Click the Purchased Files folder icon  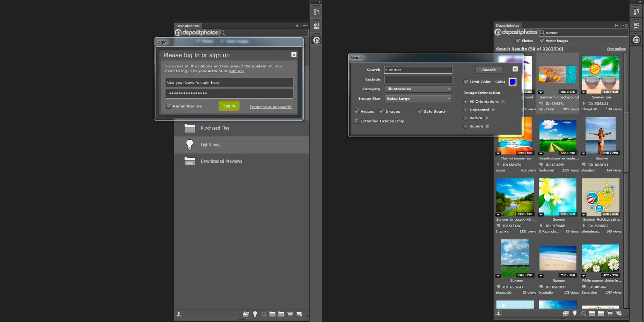(x=190, y=128)
